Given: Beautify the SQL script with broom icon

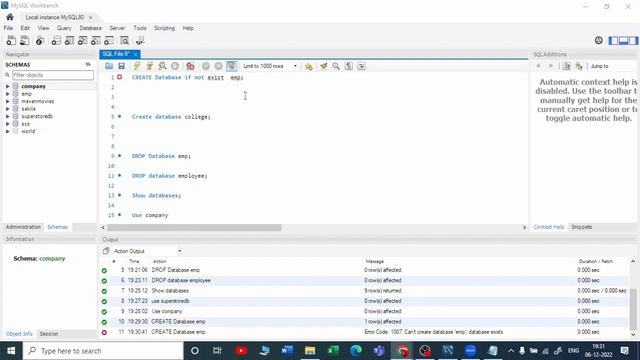Looking at the screenshot, I should (323, 66).
